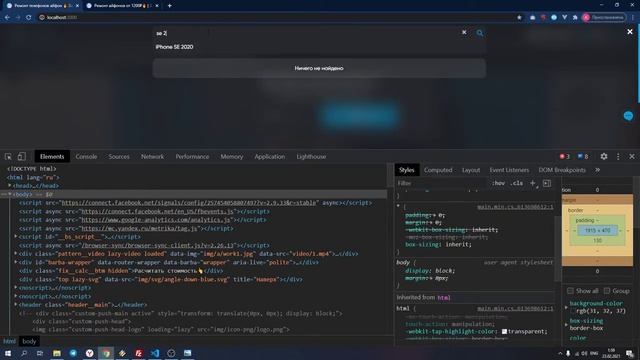
Task: Select the html breadcrumb at the bottom
Action: tap(9, 341)
